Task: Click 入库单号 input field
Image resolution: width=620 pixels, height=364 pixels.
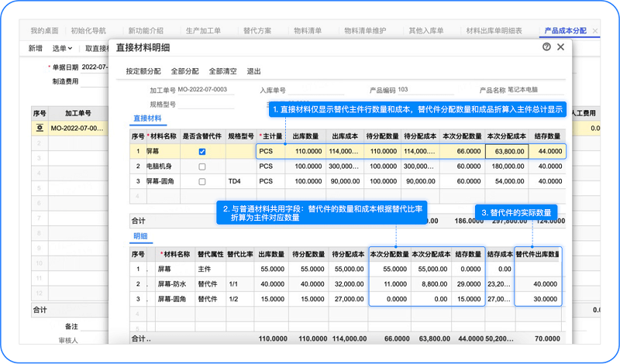Action: [316, 90]
